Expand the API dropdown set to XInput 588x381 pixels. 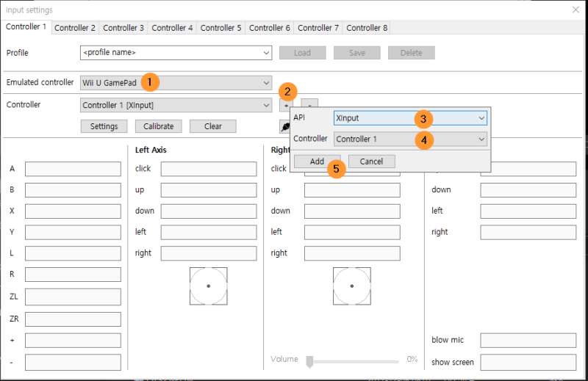(x=410, y=118)
